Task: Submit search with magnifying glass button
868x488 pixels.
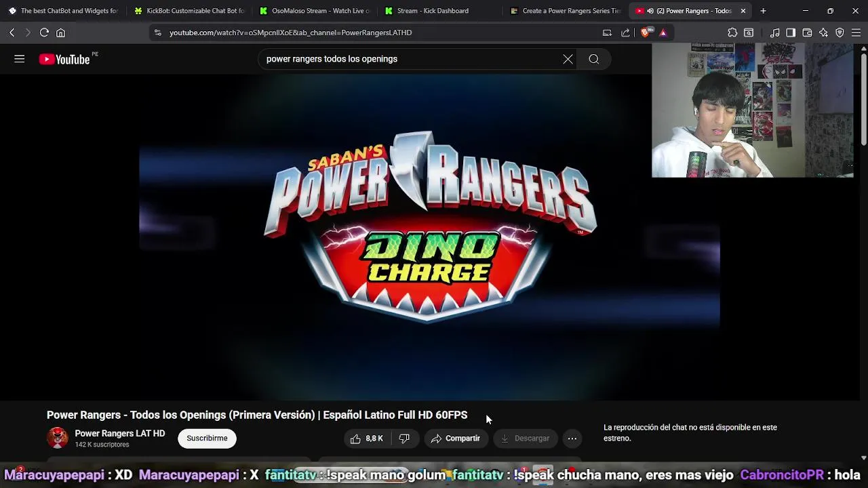Action: pos(593,59)
